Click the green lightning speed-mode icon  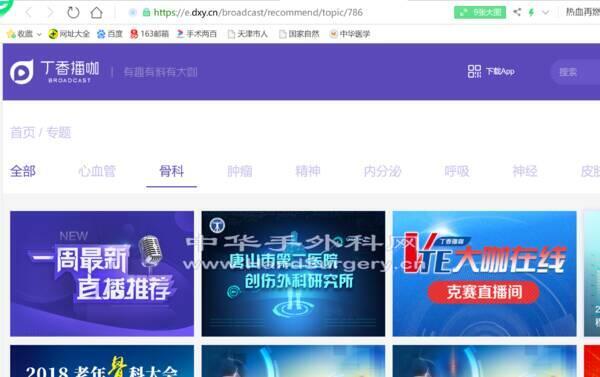coord(531,12)
